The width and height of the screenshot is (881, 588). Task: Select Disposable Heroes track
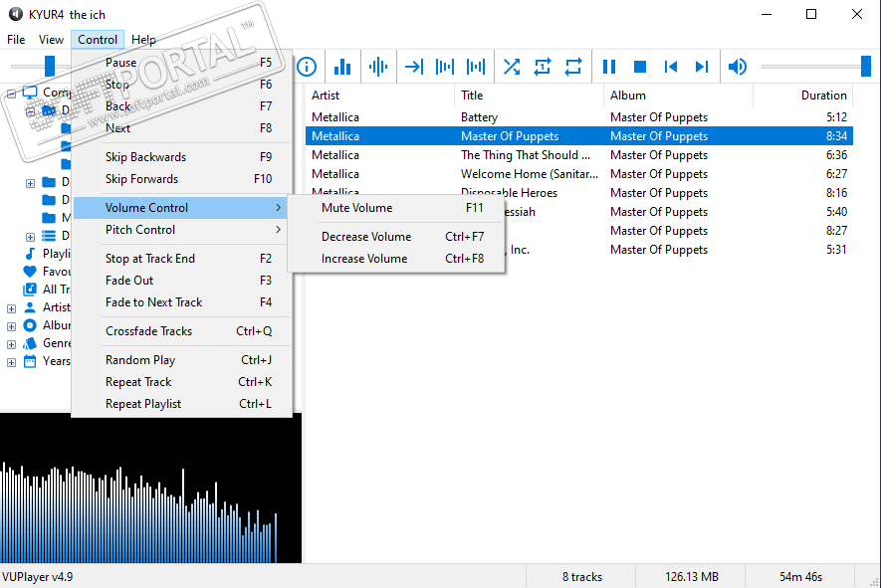(579, 193)
